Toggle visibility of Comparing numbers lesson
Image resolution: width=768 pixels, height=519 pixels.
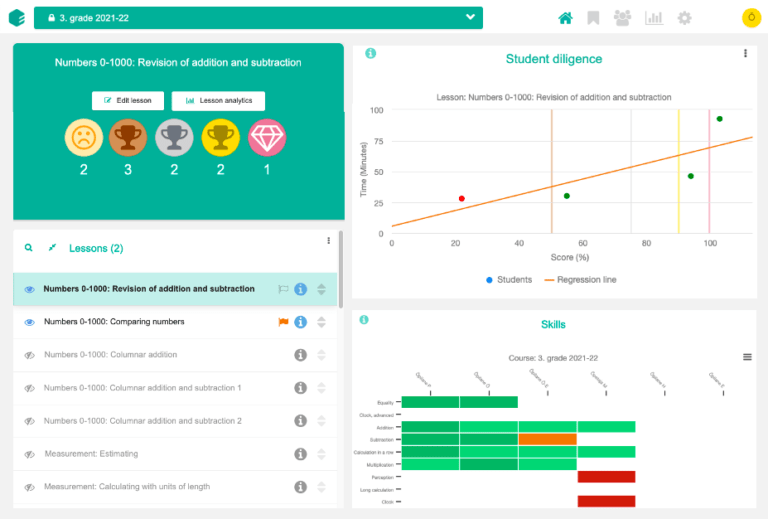(x=30, y=322)
